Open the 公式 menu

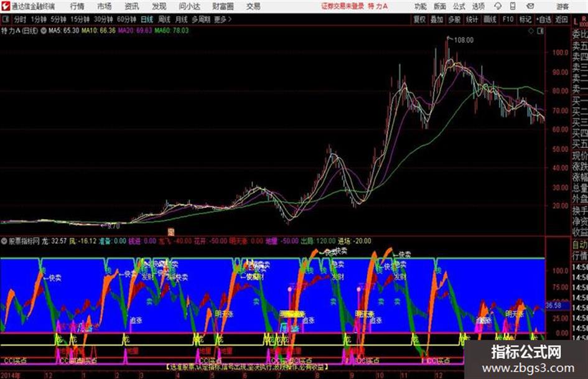click(459, 6)
